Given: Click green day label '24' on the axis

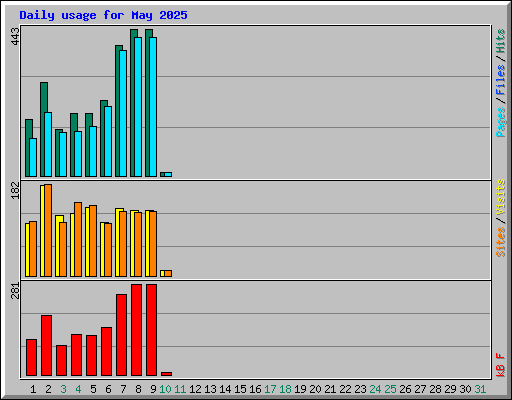Looking at the screenshot, I should pyautogui.click(x=375, y=389).
